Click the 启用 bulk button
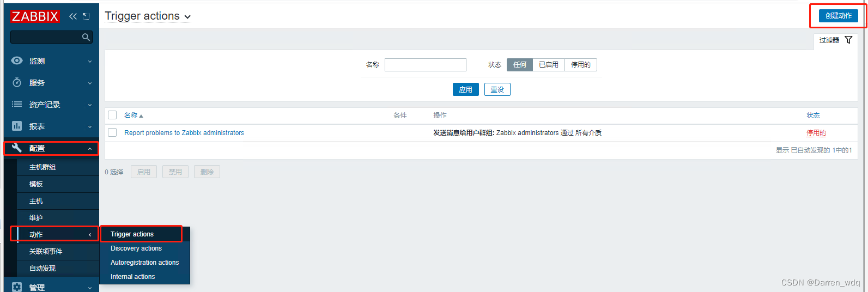 pos(144,172)
